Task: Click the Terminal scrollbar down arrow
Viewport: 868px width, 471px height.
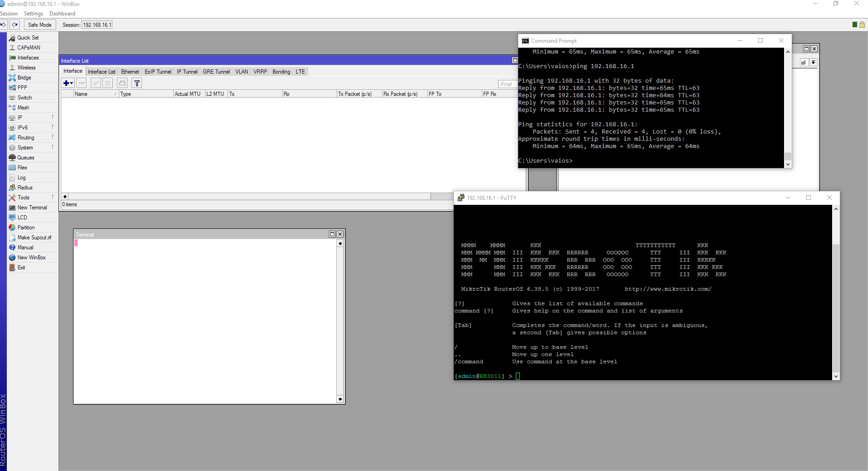Action: click(x=340, y=399)
